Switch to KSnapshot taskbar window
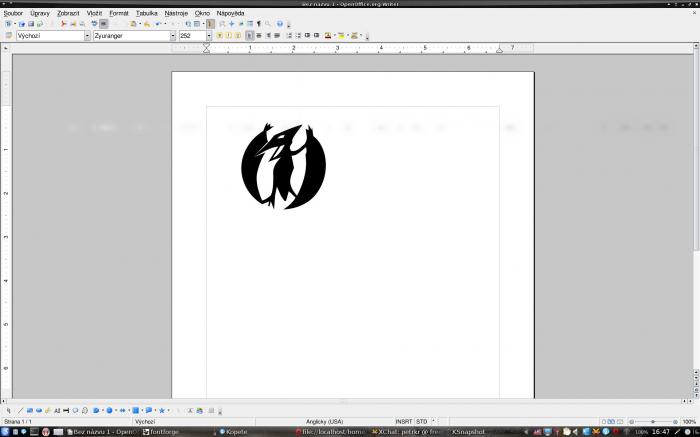 click(468, 432)
